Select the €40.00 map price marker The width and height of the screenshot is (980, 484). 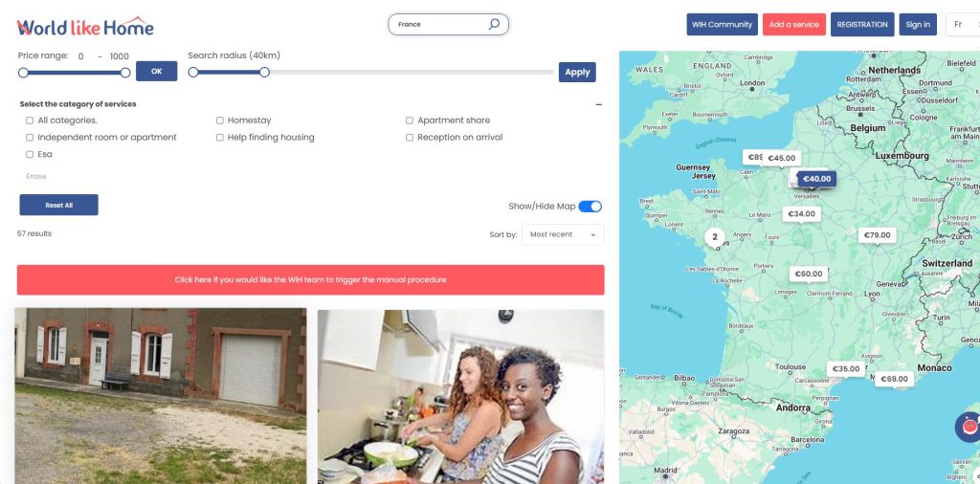tap(817, 179)
